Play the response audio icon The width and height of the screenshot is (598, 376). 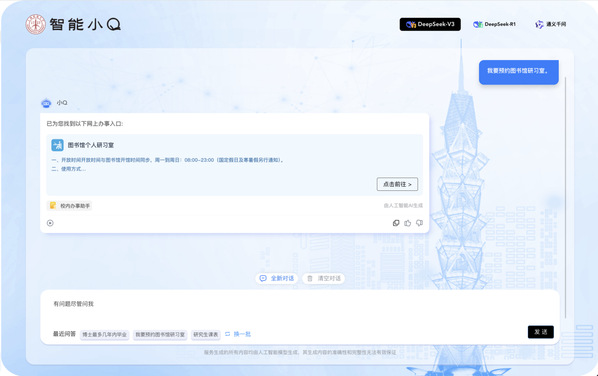tap(50, 223)
